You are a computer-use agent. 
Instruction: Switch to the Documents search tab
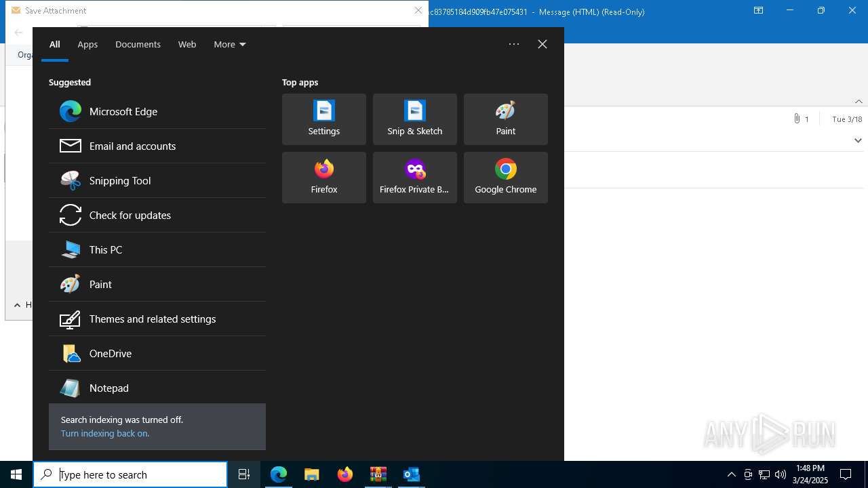(x=138, y=44)
